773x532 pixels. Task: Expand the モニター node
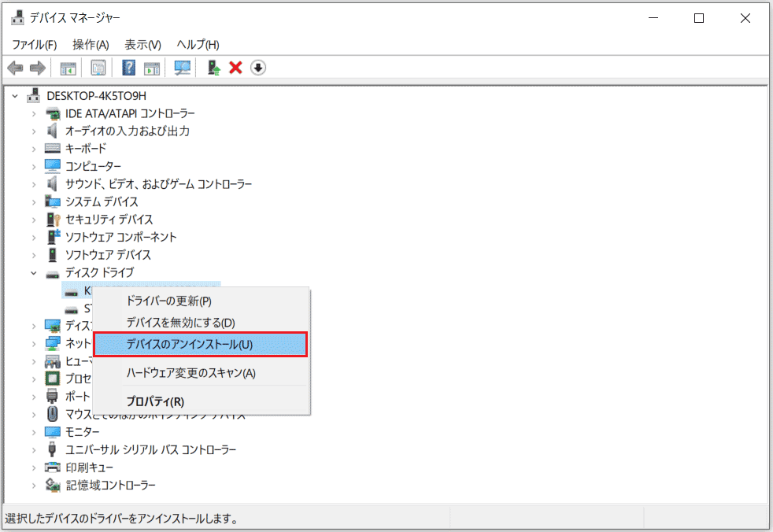(x=34, y=432)
